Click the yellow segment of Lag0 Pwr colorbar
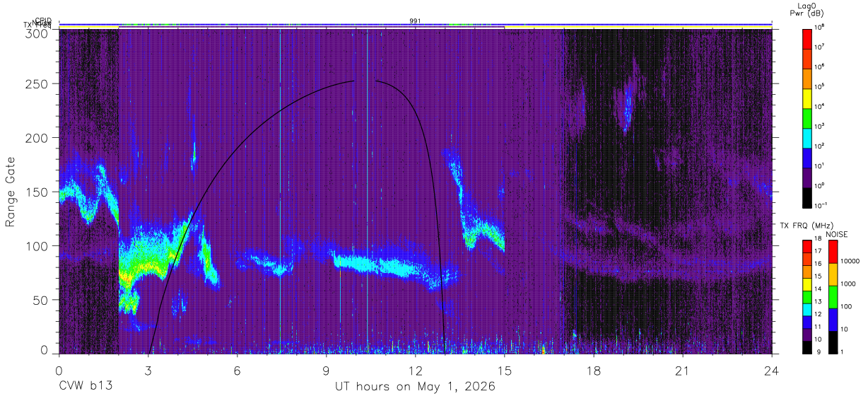Screen dimensions: 868x401 [808, 97]
